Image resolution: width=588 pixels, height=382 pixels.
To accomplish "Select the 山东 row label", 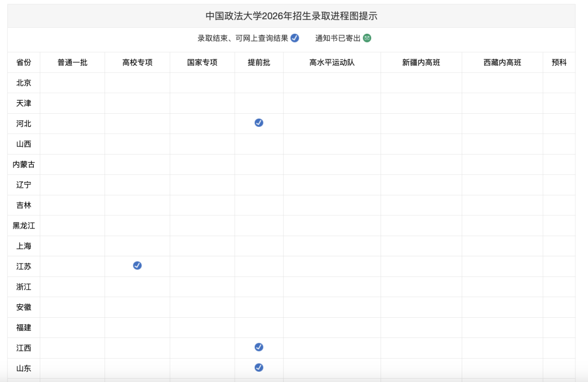I will point(23,368).
